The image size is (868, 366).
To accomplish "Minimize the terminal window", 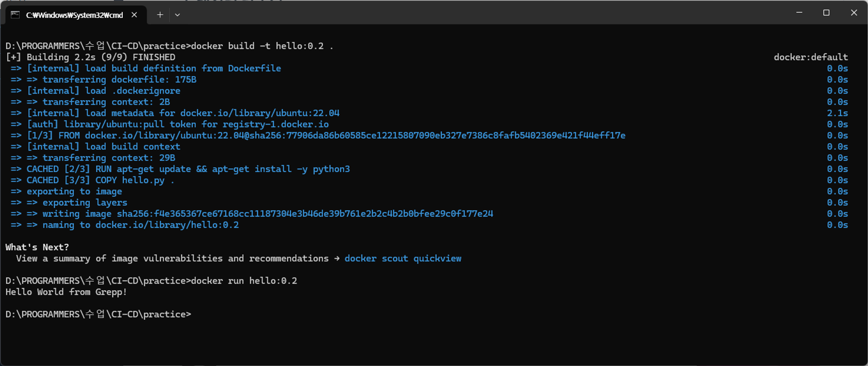I will tap(799, 13).
